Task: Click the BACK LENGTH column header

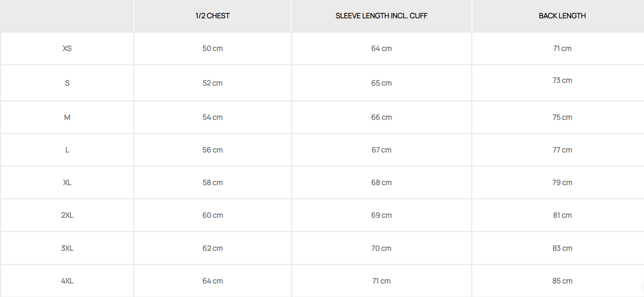Action: tap(562, 16)
